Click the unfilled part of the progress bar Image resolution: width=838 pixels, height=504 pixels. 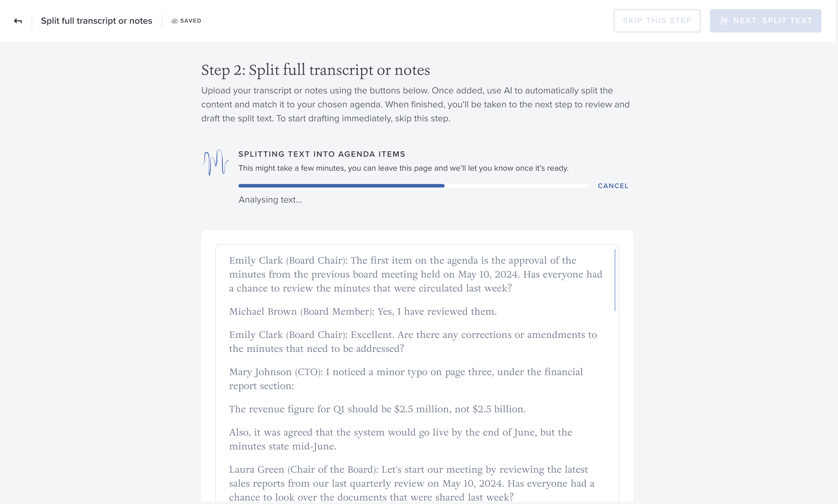coord(516,186)
